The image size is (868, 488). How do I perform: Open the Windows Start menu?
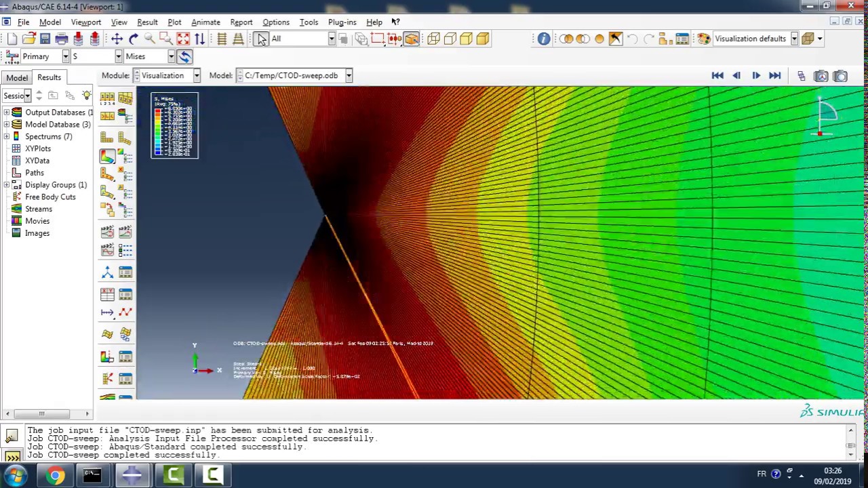pos(15,475)
